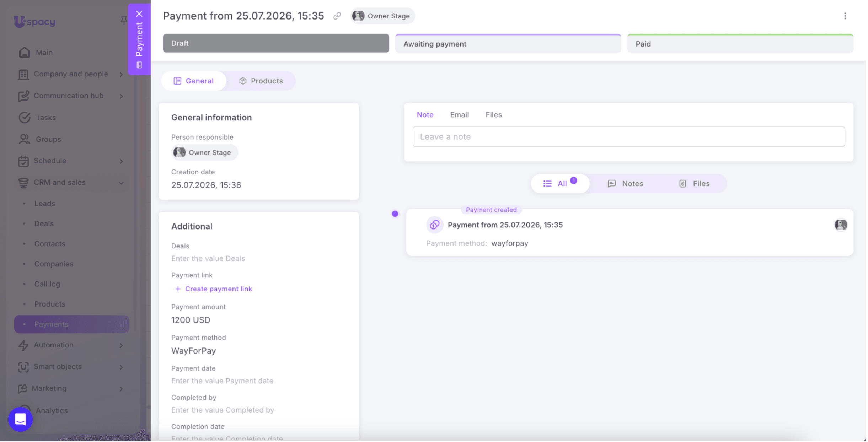Click purple timeline dot marker
The image size is (868, 442).
pos(395,214)
